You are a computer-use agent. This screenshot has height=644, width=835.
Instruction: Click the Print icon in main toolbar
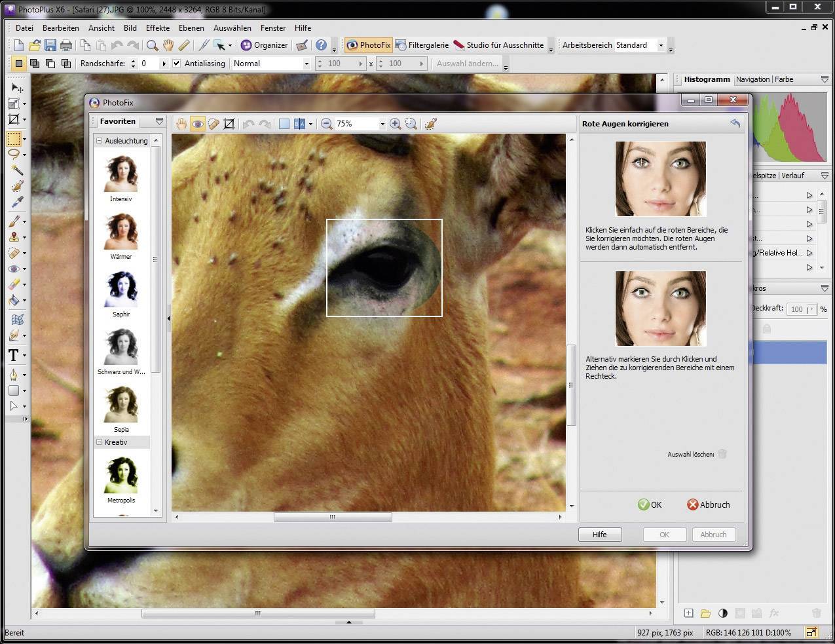66,45
